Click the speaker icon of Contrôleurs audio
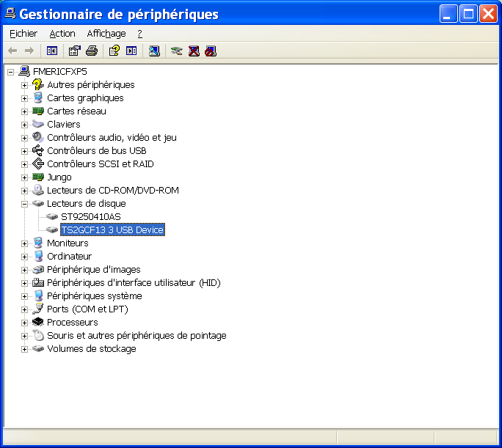This screenshot has height=448, width=502. coord(38,138)
